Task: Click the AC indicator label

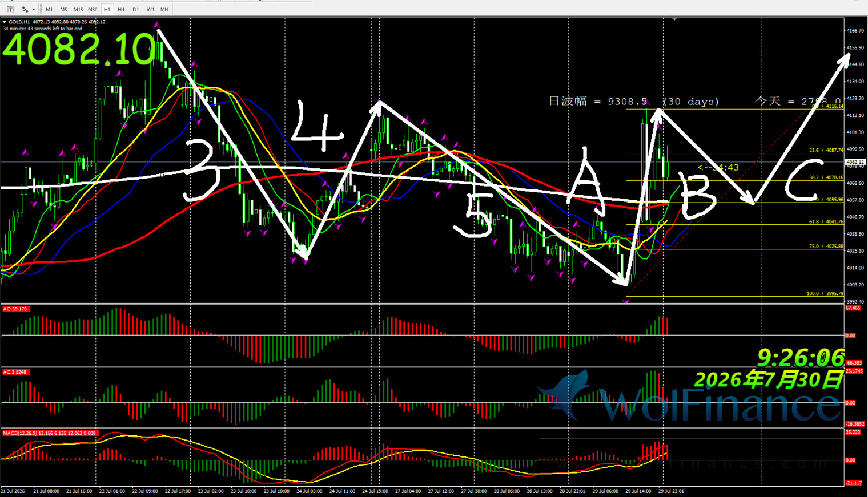Action: point(15,372)
